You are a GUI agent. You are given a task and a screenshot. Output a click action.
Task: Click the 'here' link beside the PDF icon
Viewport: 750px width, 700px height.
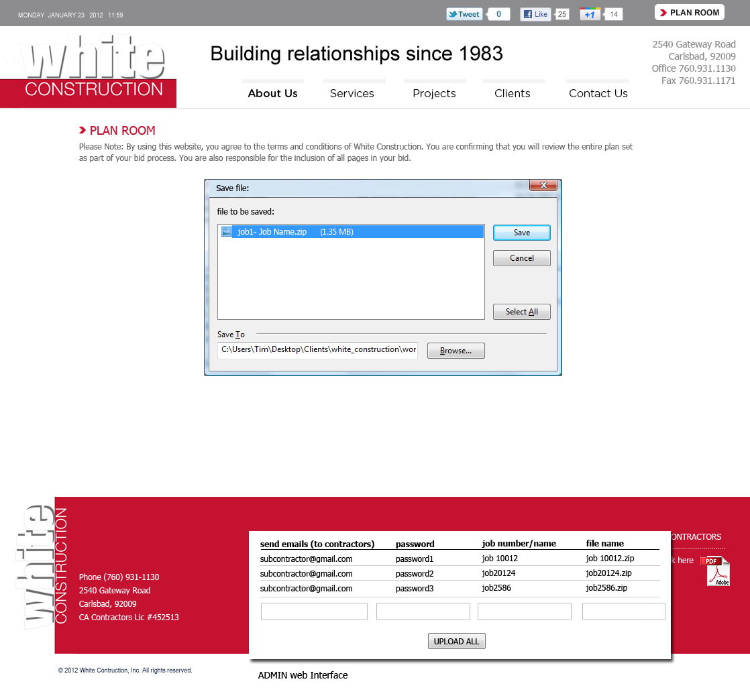[685, 561]
